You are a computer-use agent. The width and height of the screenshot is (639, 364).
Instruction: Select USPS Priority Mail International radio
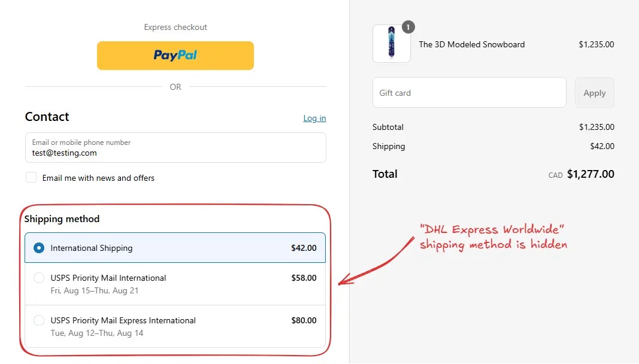click(39, 278)
